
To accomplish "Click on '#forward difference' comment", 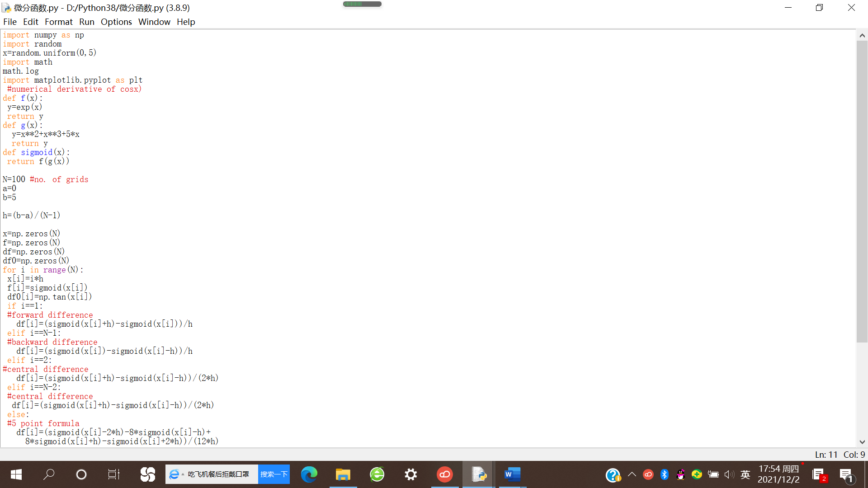I will (50, 315).
